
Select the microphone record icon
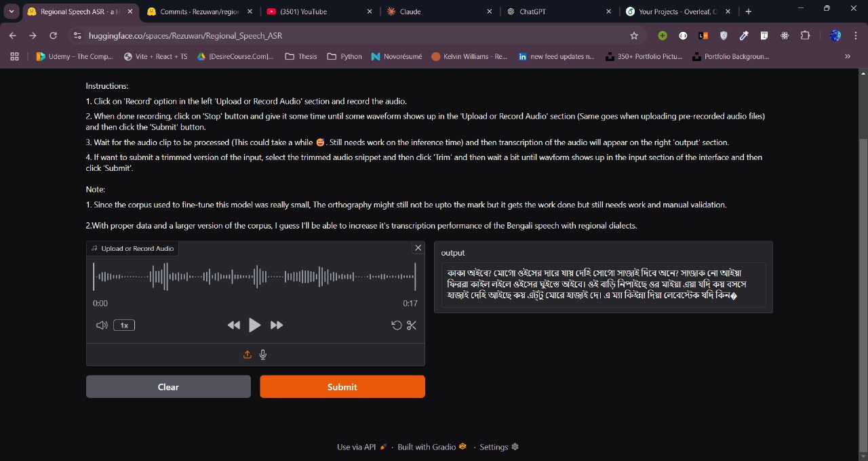pos(263,355)
